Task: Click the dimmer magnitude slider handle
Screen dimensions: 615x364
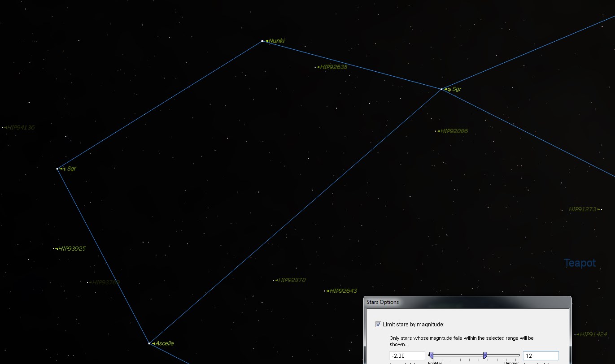Action: 485,355
